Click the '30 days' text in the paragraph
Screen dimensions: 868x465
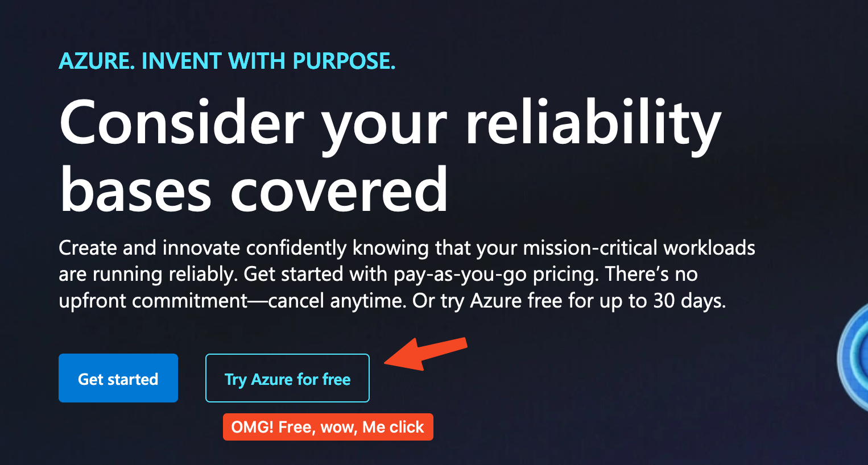[x=688, y=300]
